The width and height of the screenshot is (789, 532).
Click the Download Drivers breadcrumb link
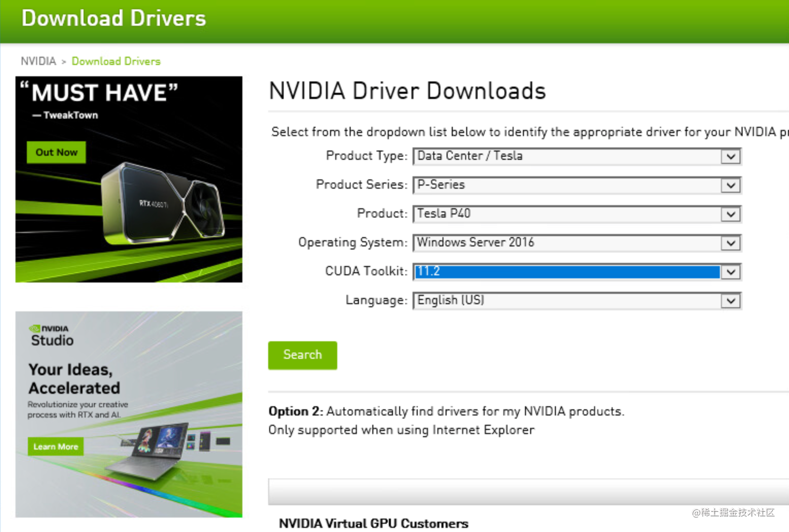(116, 61)
